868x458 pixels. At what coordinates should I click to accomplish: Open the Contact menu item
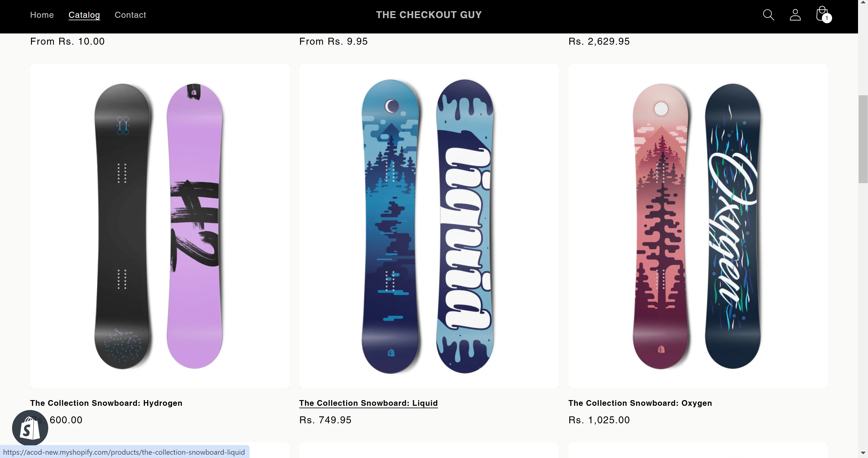point(130,15)
